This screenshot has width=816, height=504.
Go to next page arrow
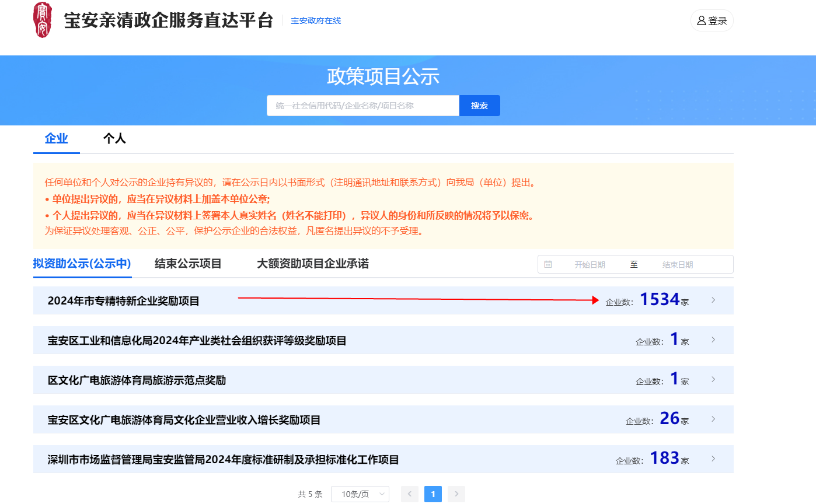tap(456, 494)
